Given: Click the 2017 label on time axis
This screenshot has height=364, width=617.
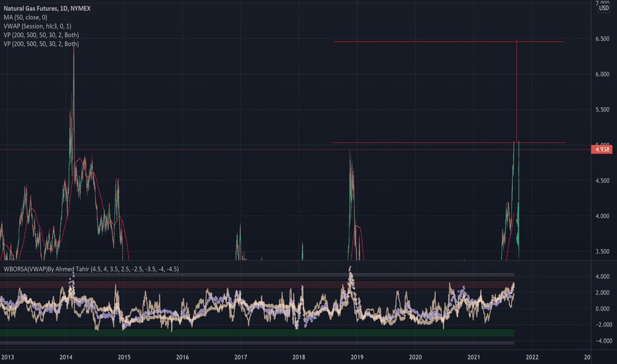Looking at the screenshot, I should [241, 357].
